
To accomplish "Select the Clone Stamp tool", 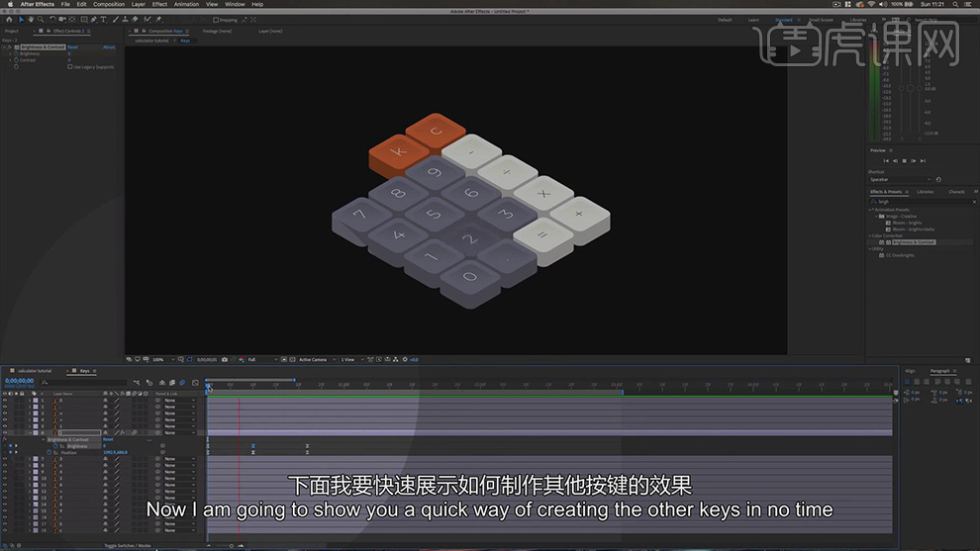I will click(x=125, y=20).
